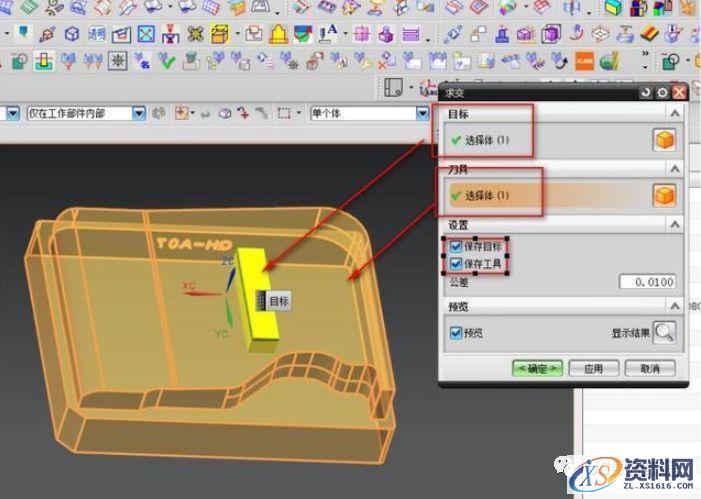
Task: Click the 公差 tolerance value field
Action: point(647,283)
